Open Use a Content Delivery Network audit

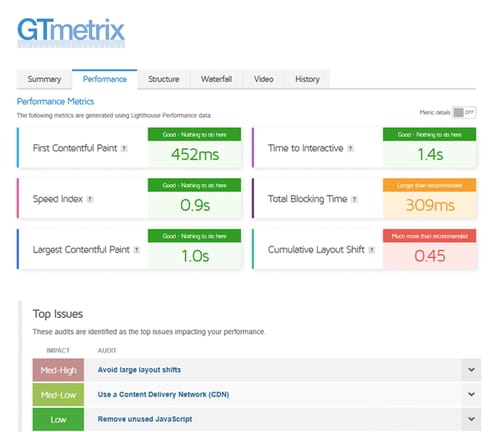(x=163, y=394)
